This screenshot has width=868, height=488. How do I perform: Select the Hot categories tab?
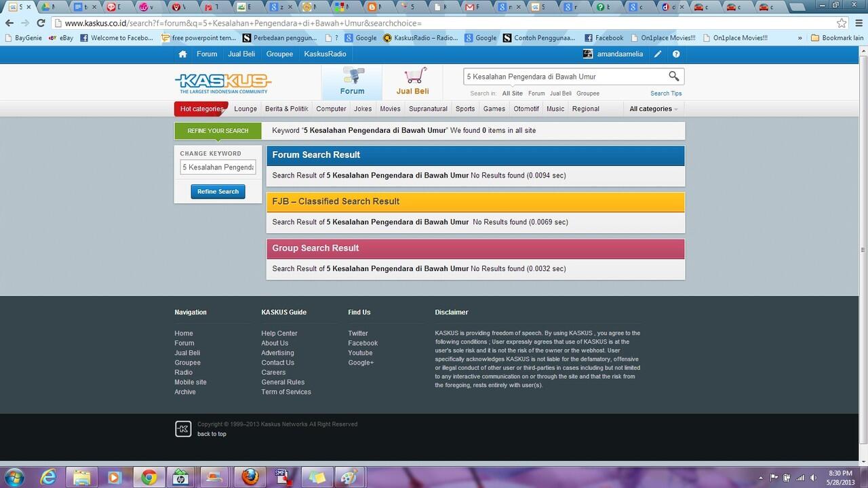[201, 109]
